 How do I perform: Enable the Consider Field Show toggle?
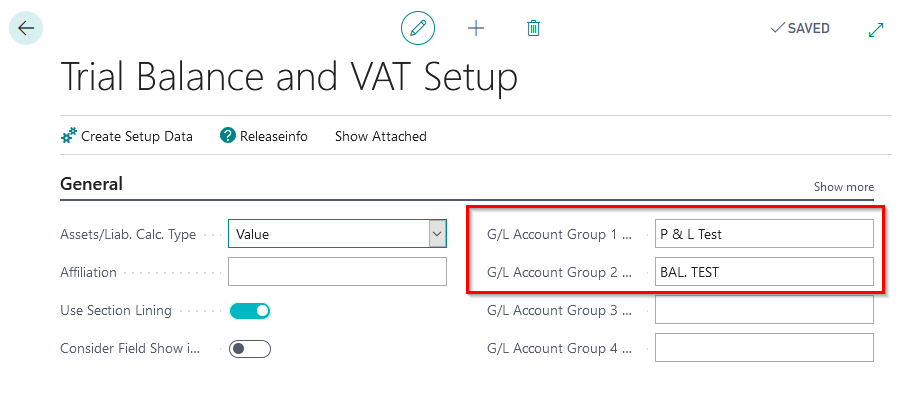pyautogui.click(x=249, y=349)
